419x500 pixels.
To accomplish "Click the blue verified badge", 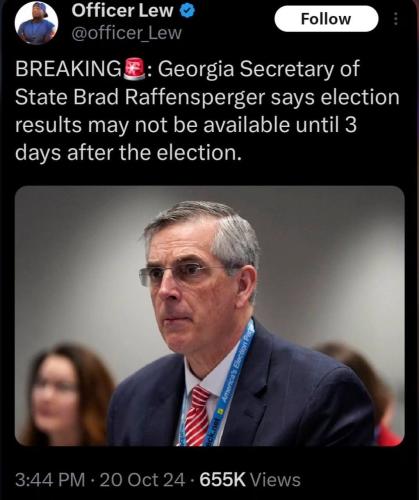I will (x=187, y=11).
